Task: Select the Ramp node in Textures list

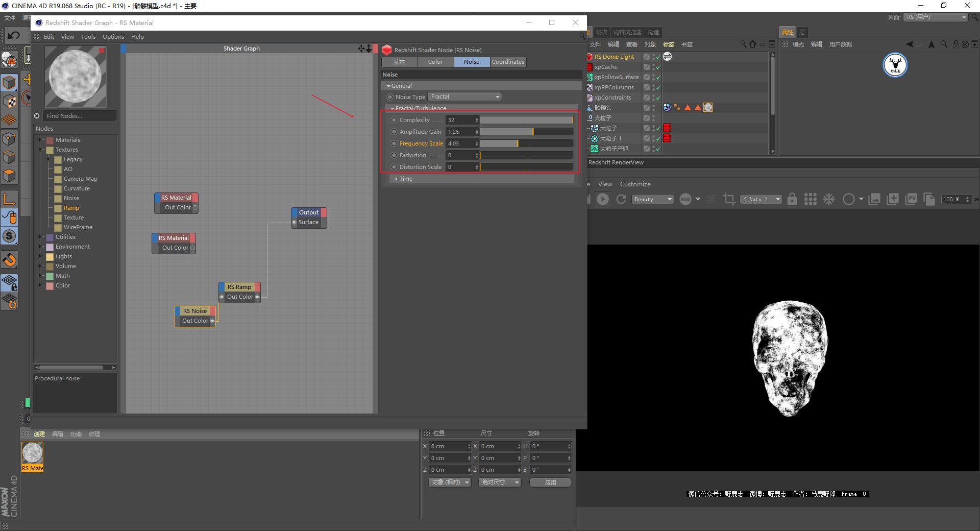Action: point(71,208)
